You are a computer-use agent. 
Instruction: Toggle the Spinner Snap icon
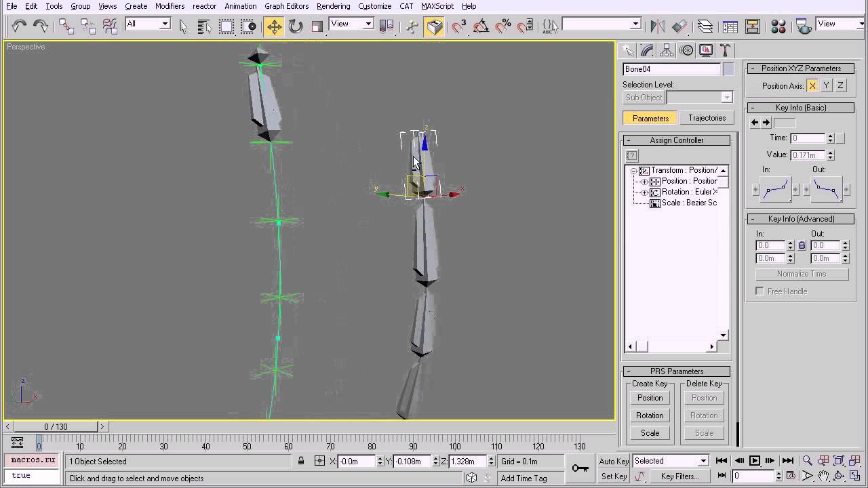pyautogui.click(x=524, y=26)
